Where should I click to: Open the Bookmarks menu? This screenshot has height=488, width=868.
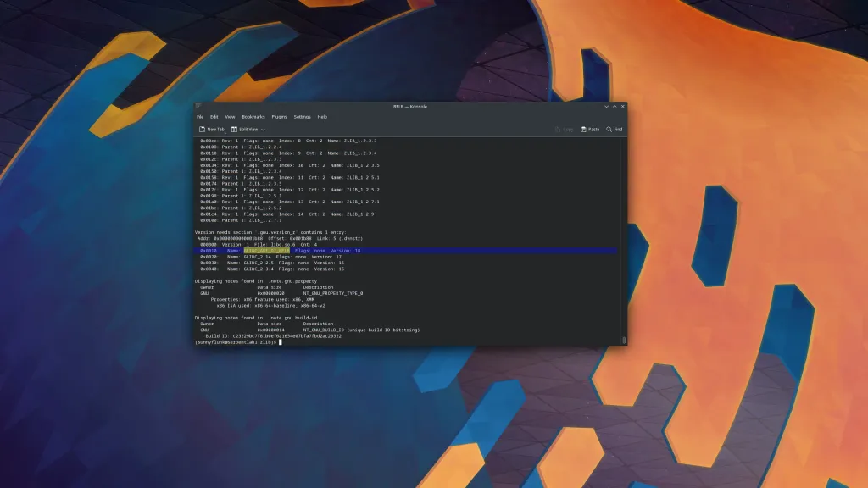point(253,117)
